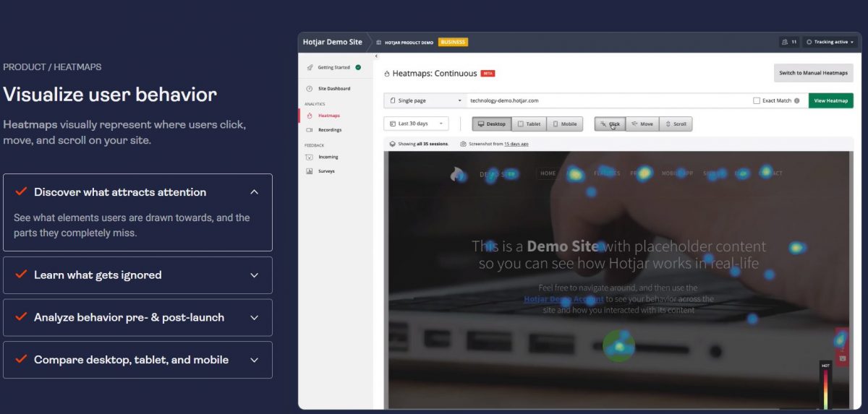Open the Site Dashboard gauge icon

310,89
